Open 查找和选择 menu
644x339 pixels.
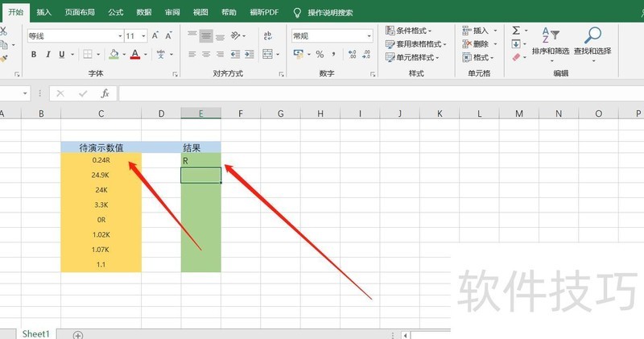(x=592, y=43)
